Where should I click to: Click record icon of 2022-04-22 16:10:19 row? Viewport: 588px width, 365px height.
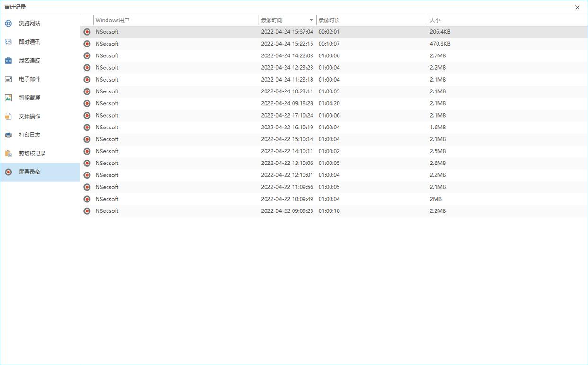(x=87, y=128)
